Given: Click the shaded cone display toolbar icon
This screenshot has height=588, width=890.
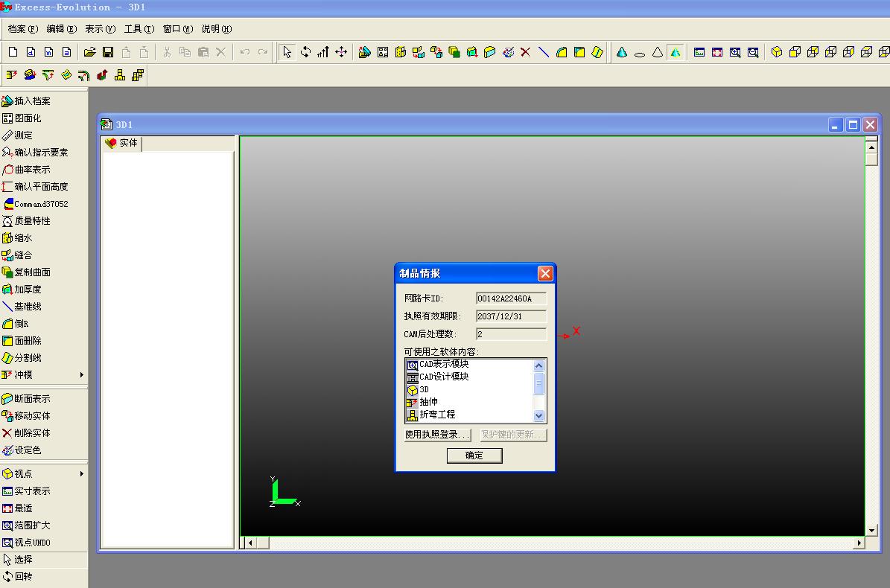Looking at the screenshot, I should (622, 52).
